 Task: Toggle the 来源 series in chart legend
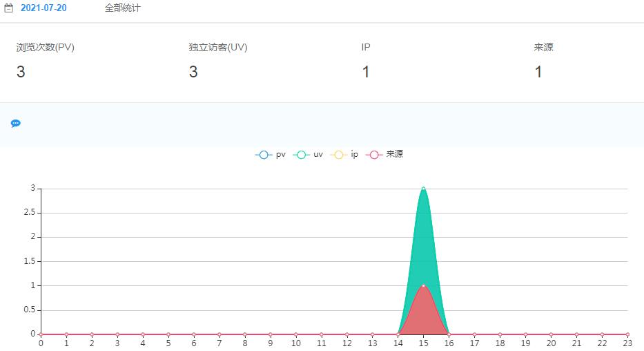(x=384, y=155)
